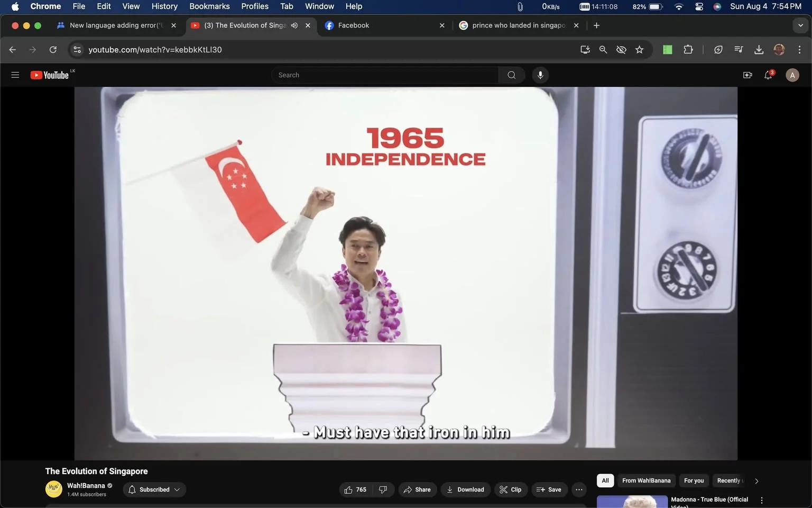Open the date and time in the menu bar
This screenshot has height=508, width=812.
tap(765, 6)
